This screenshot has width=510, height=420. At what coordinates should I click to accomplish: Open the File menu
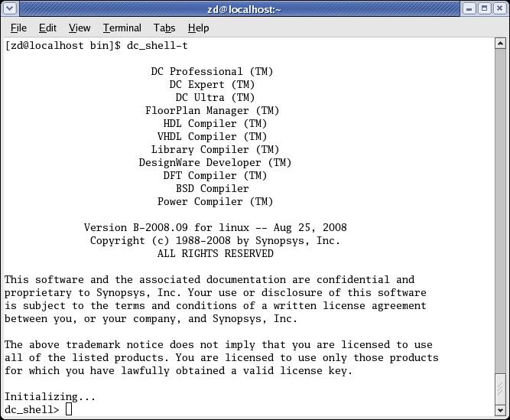[18, 28]
